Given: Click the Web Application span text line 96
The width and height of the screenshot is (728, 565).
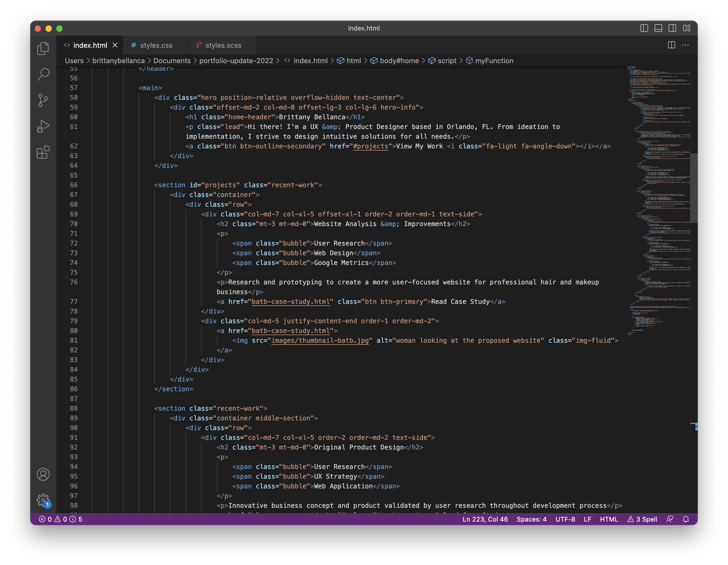Looking at the screenshot, I should pos(343,486).
